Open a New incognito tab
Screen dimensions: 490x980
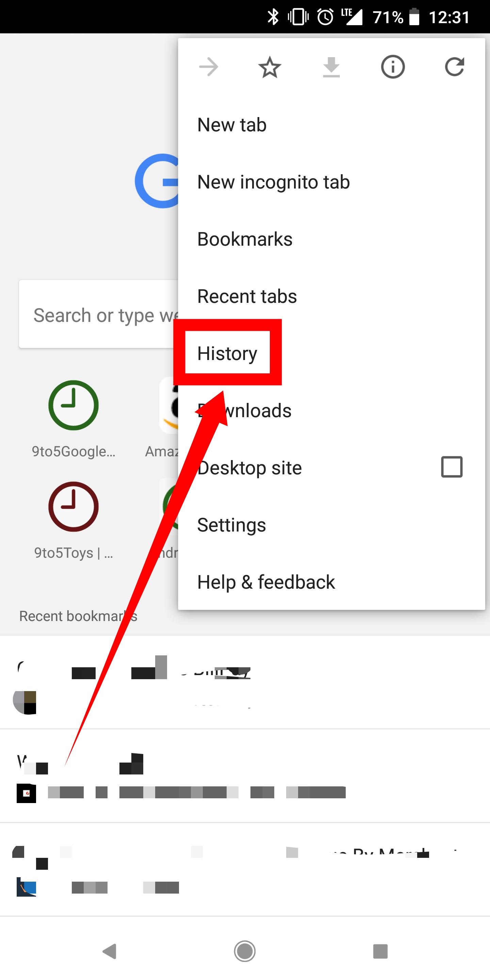click(x=273, y=182)
